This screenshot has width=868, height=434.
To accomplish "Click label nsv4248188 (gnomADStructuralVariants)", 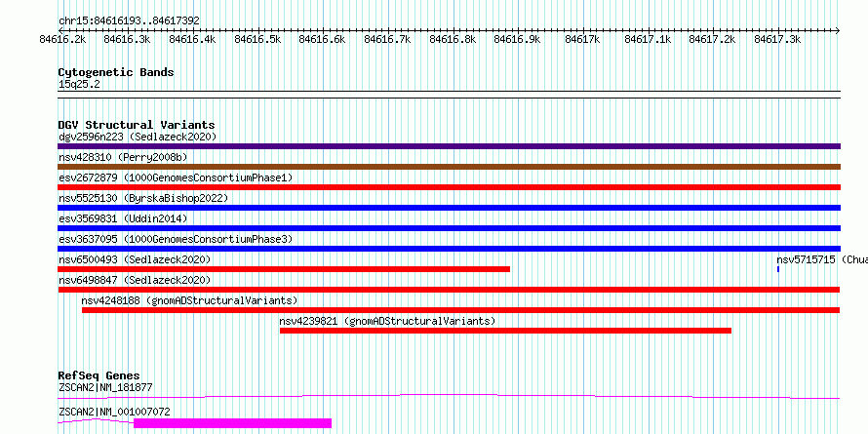I will pyautogui.click(x=190, y=300).
